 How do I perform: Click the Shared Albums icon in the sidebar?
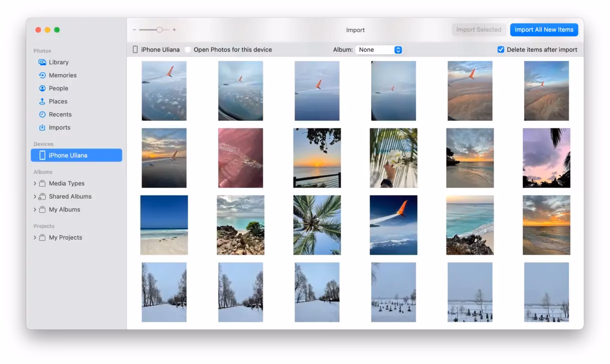pyautogui.click(x=42, y=196)
